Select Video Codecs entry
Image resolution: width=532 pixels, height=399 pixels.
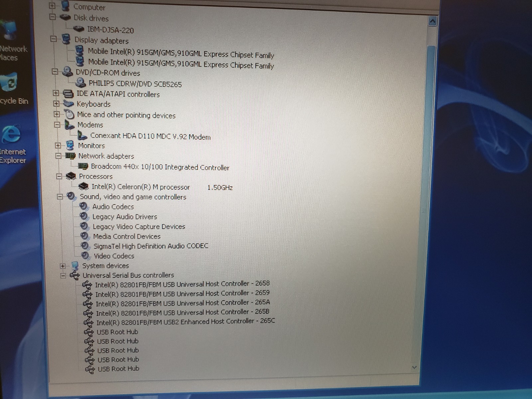click(x=114, y=256)
